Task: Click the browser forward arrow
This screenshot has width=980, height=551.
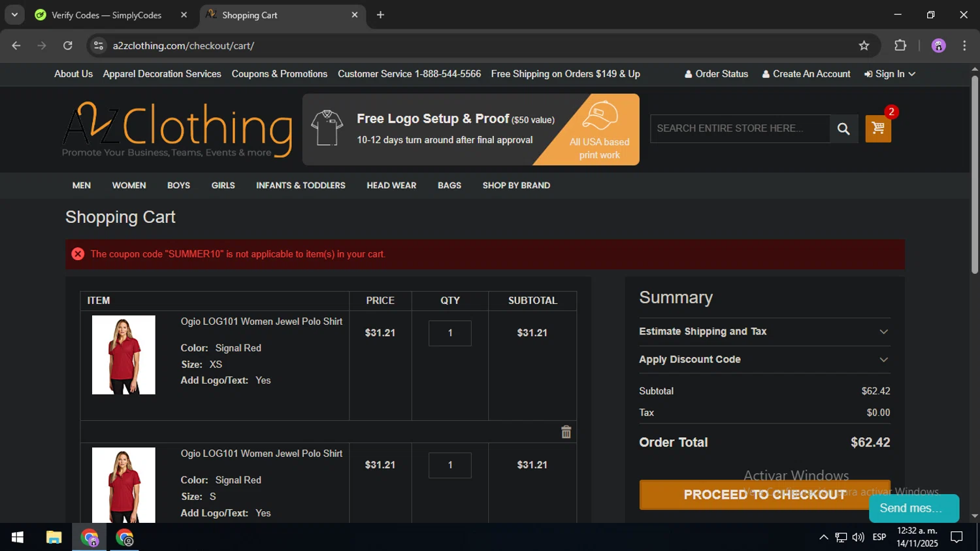Action: (42, 46)
